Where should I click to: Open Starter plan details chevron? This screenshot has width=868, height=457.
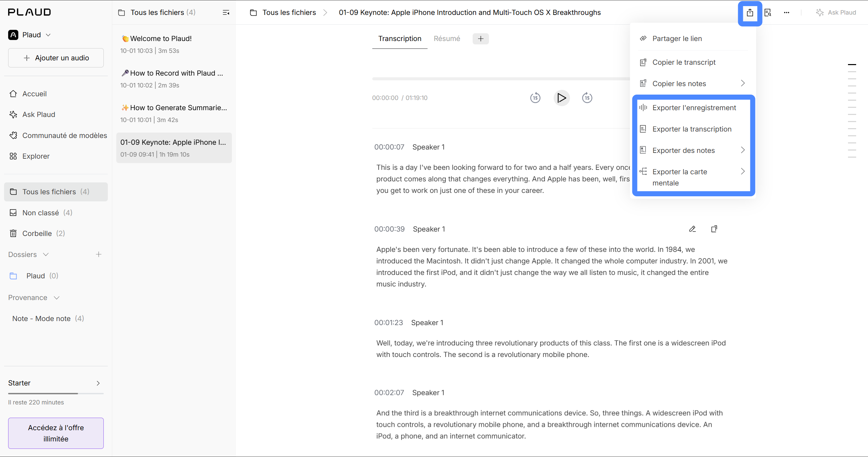(x=98, y=383)
